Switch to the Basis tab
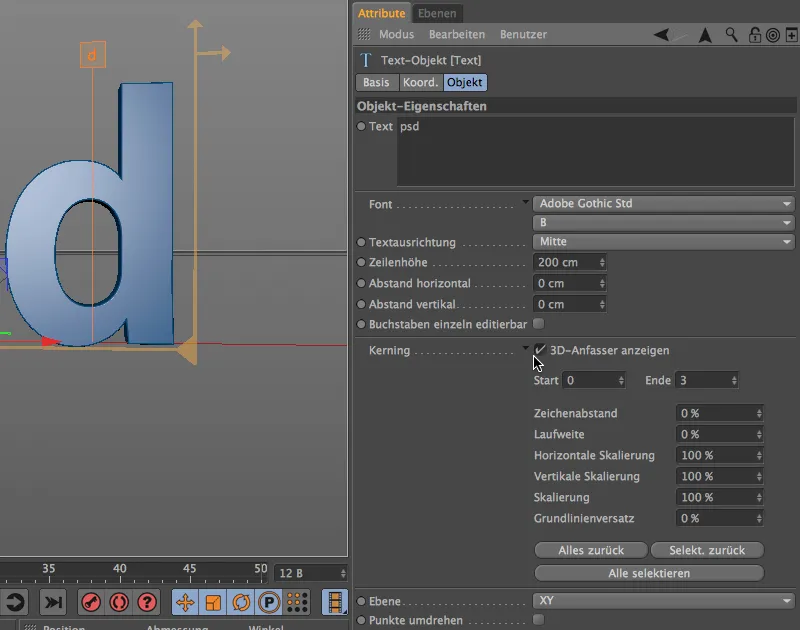The height and width of the screenshot is (630, 800). click(x=377, y=82)
